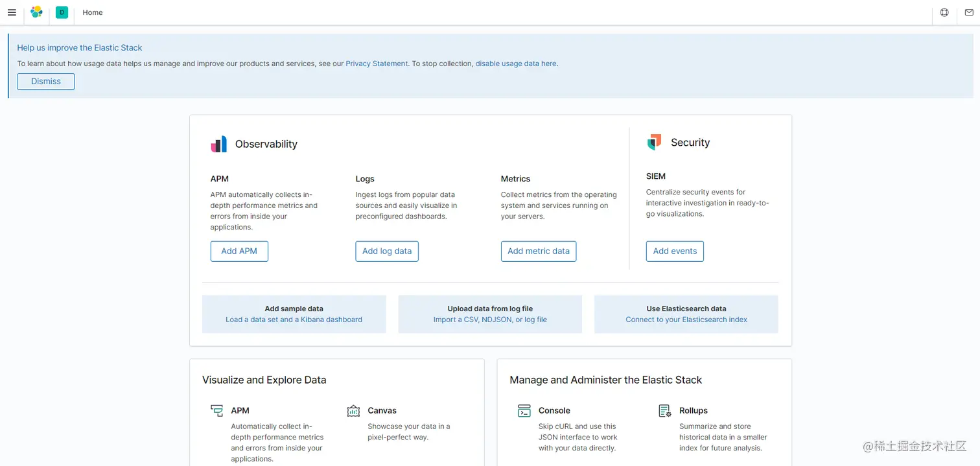Click the Security shield icon
This screenshot has width=980, height=466.
tap(655, 143)
